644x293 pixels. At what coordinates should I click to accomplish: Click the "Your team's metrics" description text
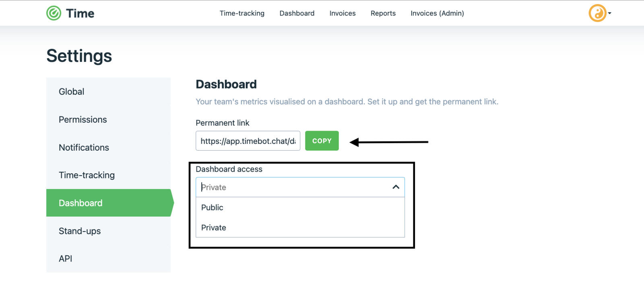pos(347,102)
